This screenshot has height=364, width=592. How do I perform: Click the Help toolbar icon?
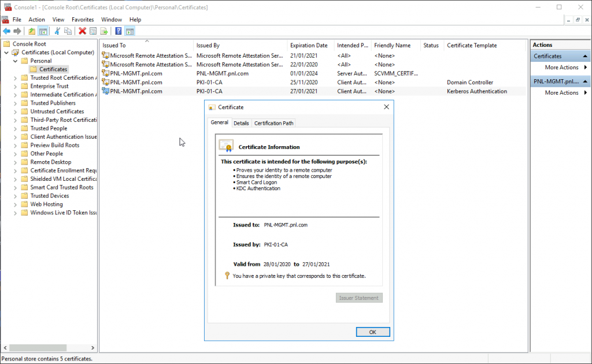(x=118, y=31)
